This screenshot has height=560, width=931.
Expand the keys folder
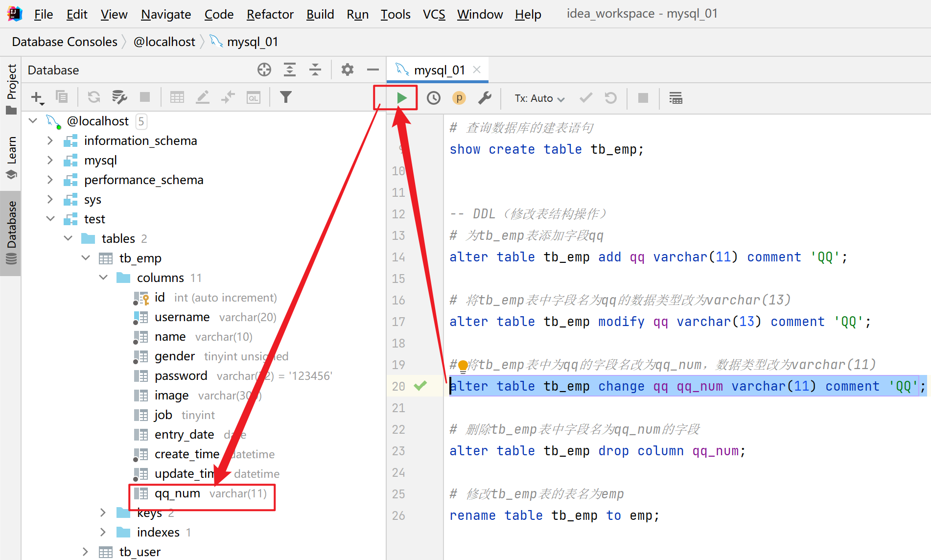[x=103, y=513]
